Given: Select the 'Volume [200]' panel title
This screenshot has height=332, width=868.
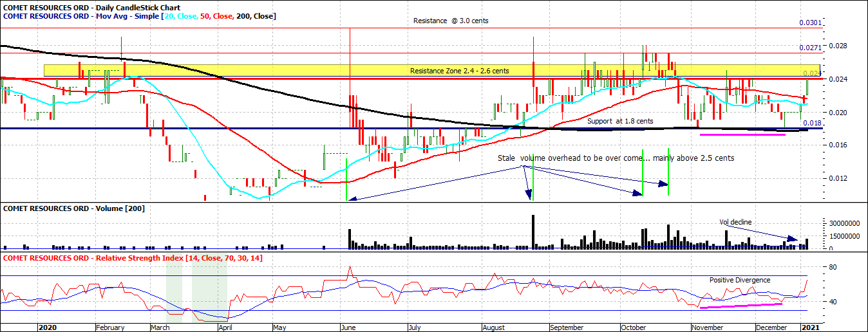Looking at the screenshot, I should (74, 208).
